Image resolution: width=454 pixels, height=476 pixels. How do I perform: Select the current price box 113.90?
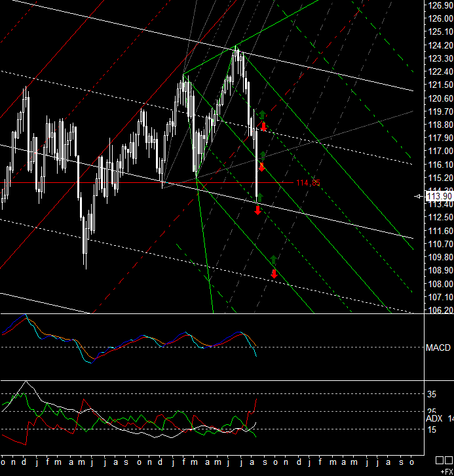point(439,197)
